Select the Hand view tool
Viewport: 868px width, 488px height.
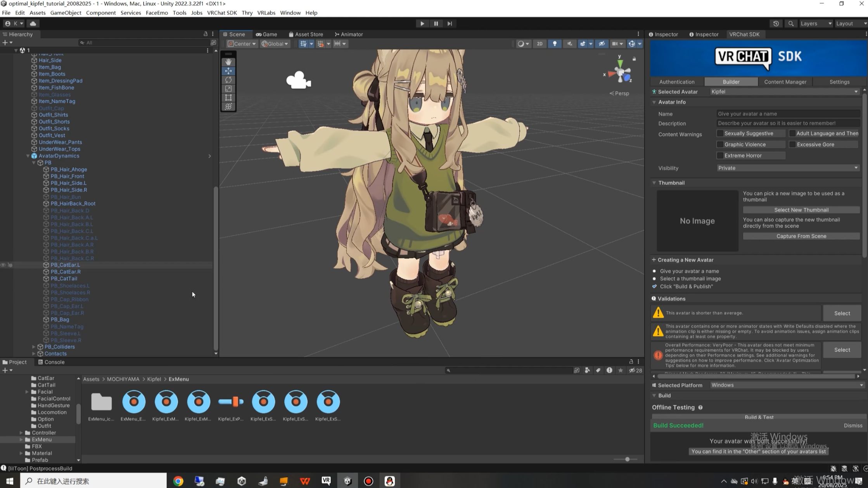(228, 62)
